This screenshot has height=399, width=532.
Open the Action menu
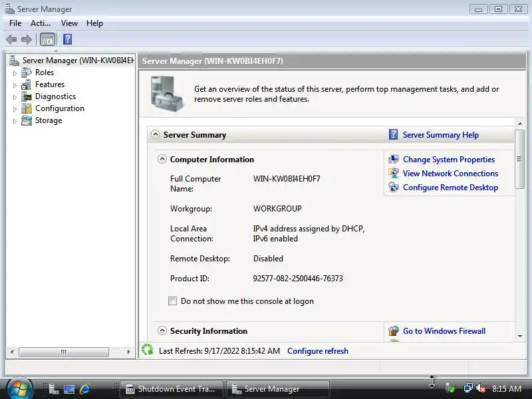coord(41,23)
